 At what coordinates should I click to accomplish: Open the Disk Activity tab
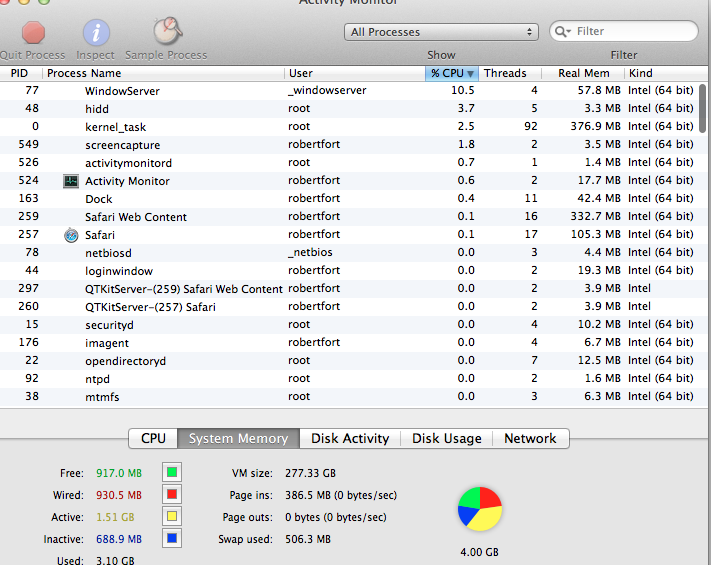click(350, 438)
